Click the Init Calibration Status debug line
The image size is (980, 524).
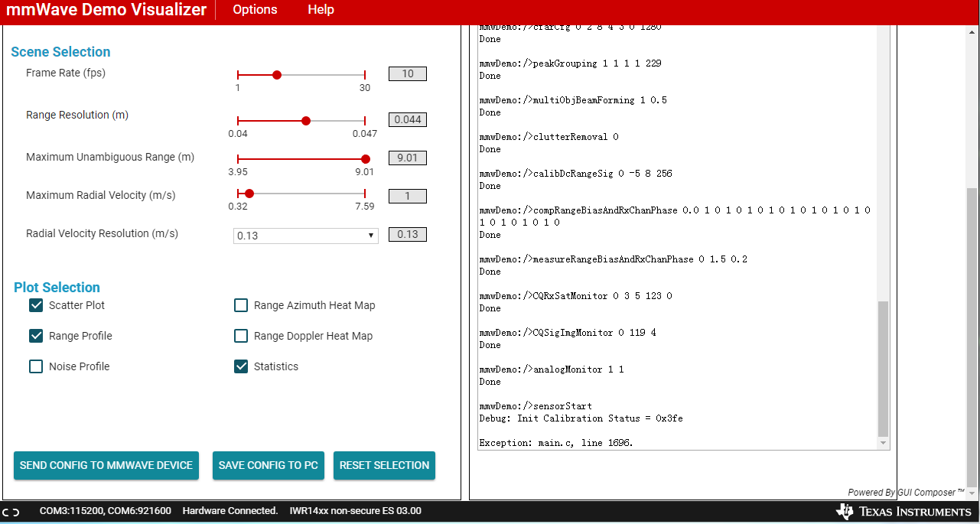click(x=581, y=418)
